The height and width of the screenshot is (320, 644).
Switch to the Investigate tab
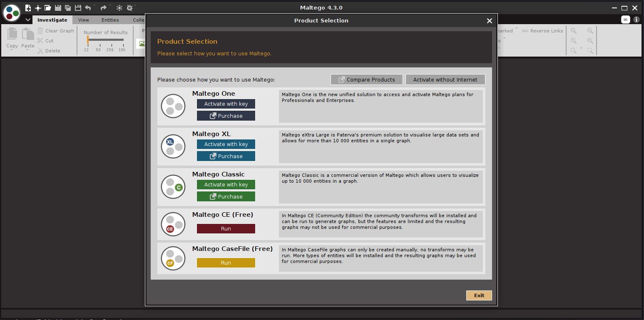click(x=52, y=20)
